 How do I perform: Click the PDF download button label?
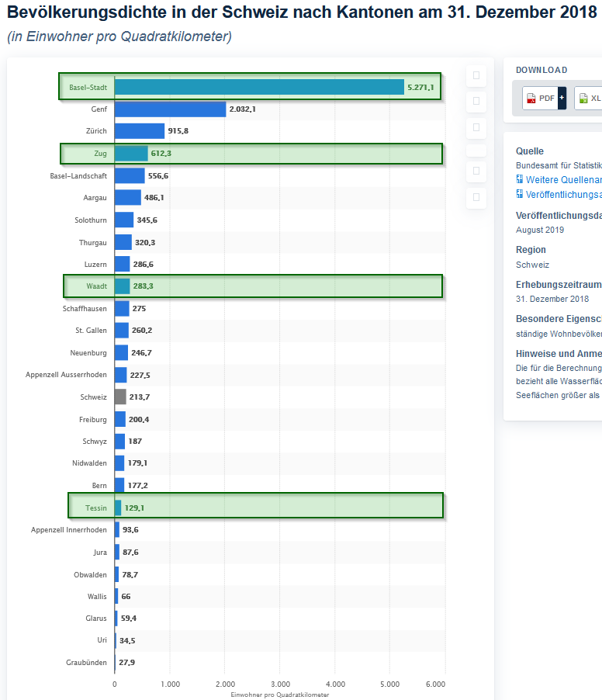(x=547, y=99)
